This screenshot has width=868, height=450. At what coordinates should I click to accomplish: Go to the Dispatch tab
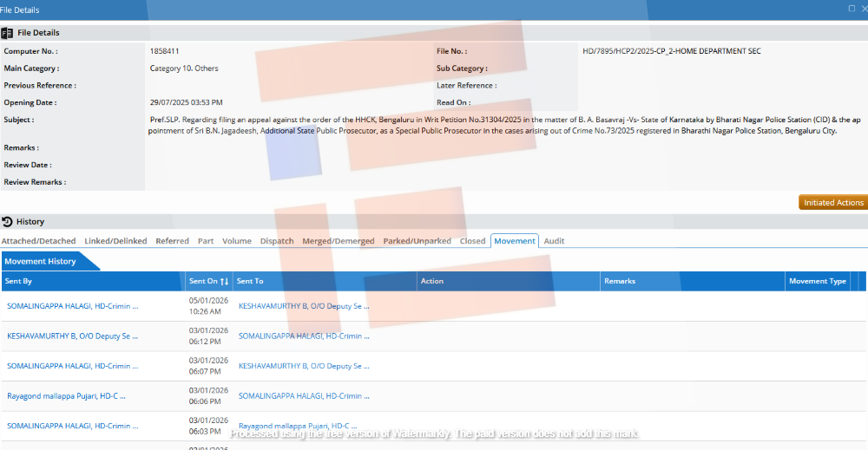277,241
